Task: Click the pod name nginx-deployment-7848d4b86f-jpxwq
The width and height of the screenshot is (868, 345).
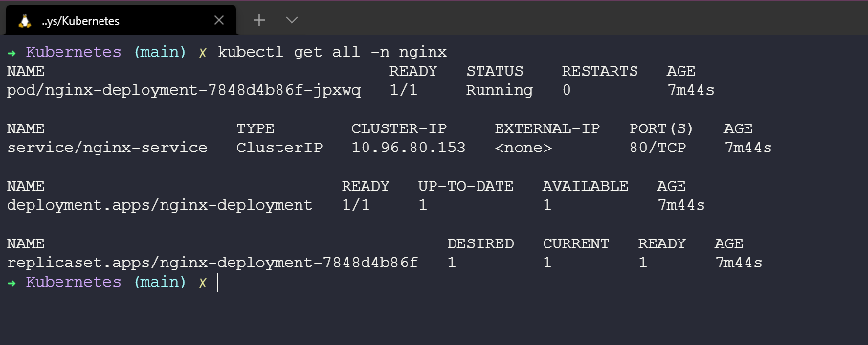Action: coord(183,90)
